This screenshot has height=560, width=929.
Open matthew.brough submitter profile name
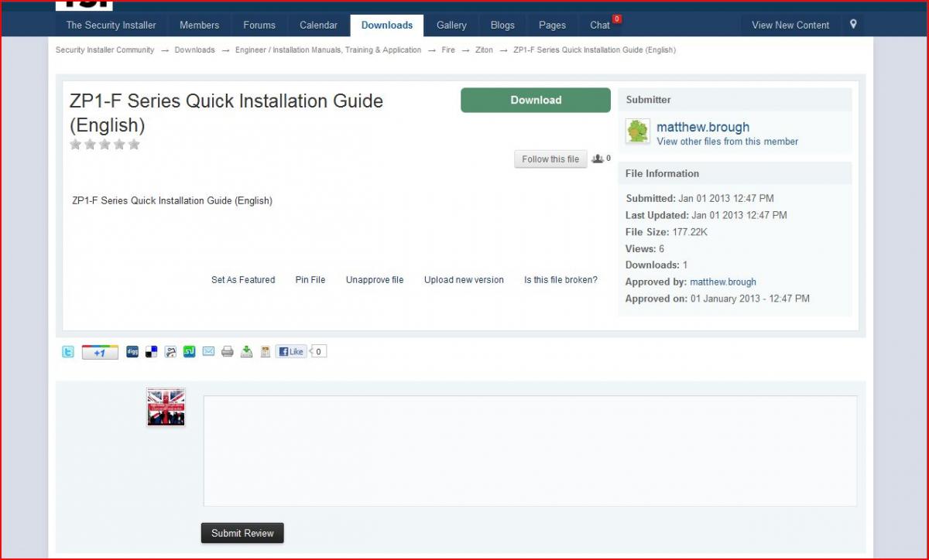(703, 127)
